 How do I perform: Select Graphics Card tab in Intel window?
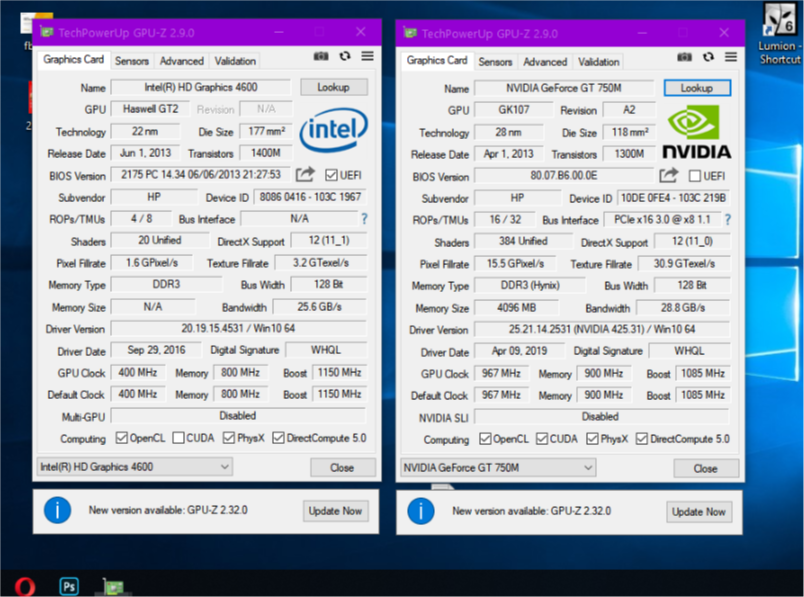pos(73,59)
